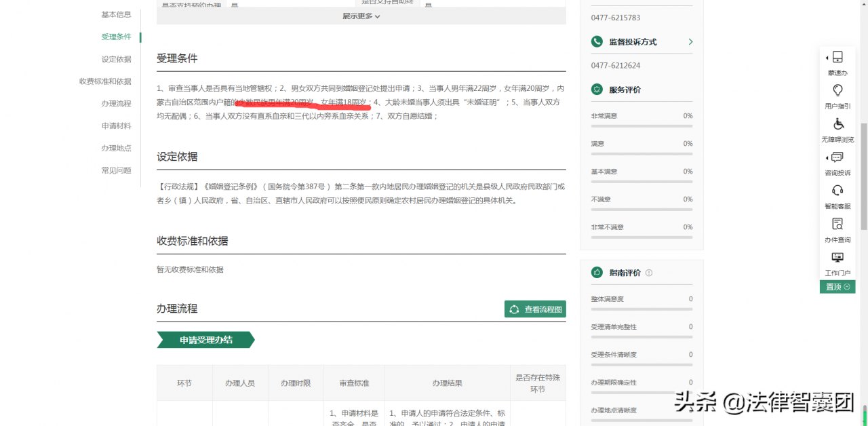
Task: Open the 监督投诉方式 chevron arrow
Action: tap(690, 41)
